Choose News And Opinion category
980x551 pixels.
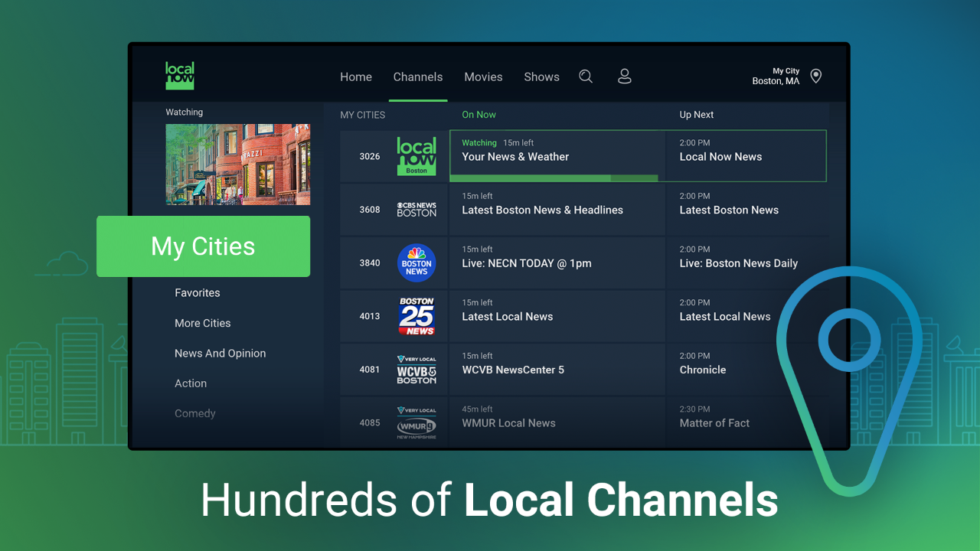(x=220, y=353)
